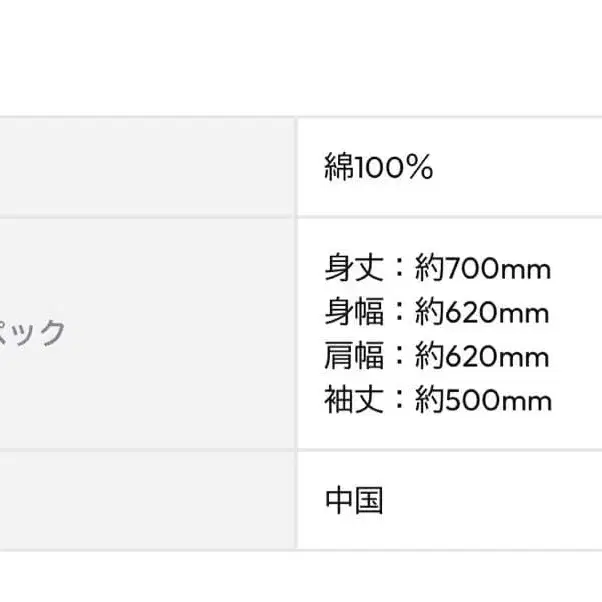Click the 綿100% material text

pyautogui.click(x=378, y=168)
